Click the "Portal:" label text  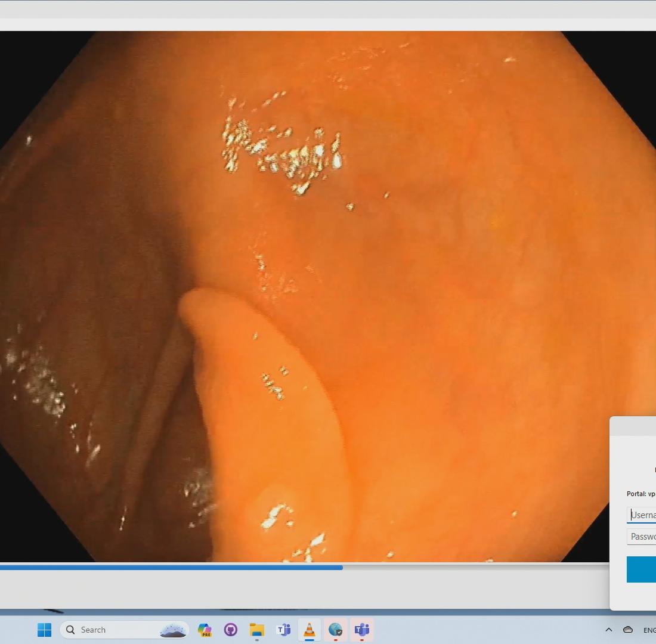tap(636, 494)
